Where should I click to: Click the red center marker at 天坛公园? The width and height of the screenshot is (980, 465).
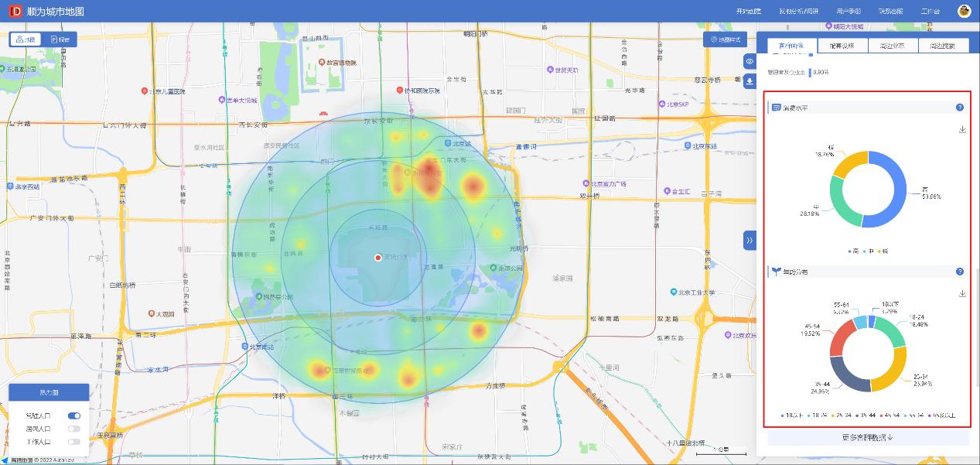377,258
